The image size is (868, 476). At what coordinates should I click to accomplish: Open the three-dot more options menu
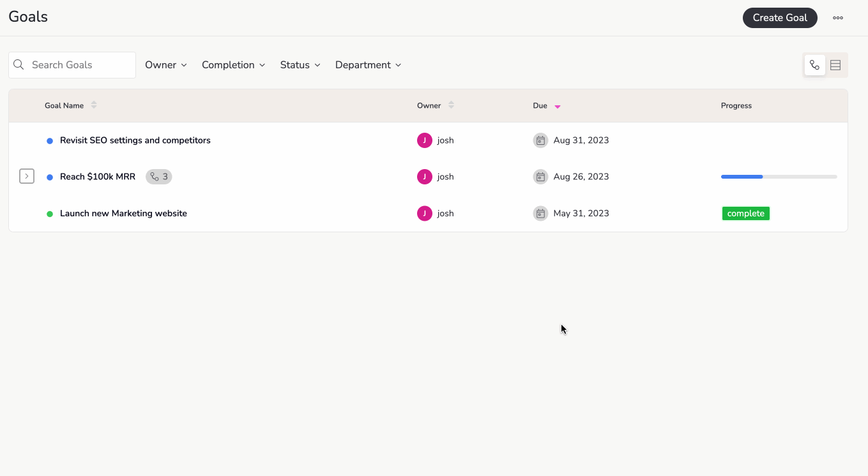(x=838, y=18)
